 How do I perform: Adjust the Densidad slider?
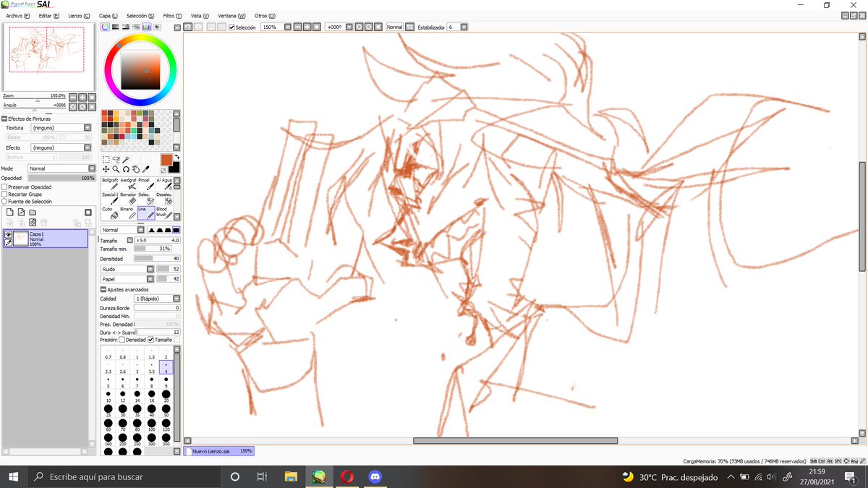[x=157, y=258]
